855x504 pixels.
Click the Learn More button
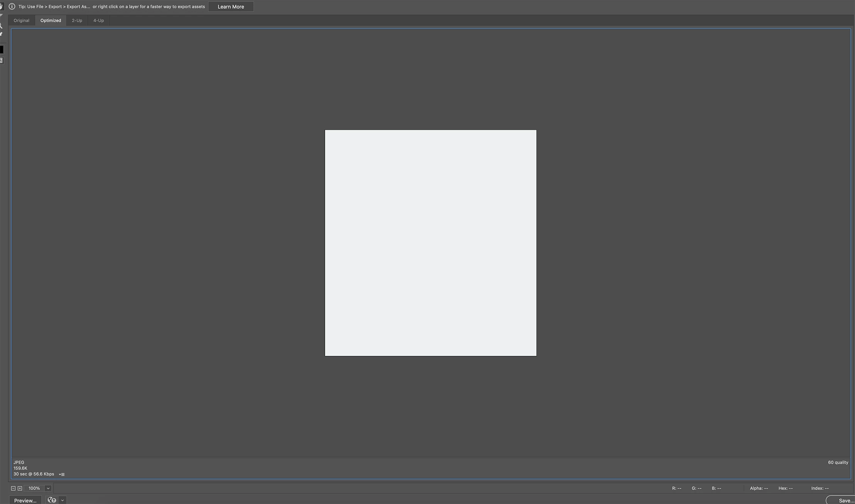tap(231, 7)
